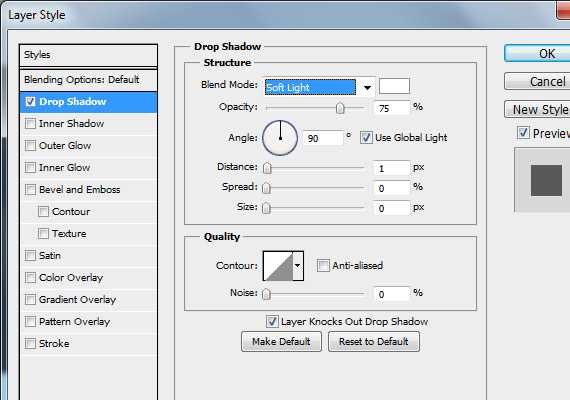The image size is (570, 400).
Task: Select the Soft Light blend mode field
Action: pos(310,87)
